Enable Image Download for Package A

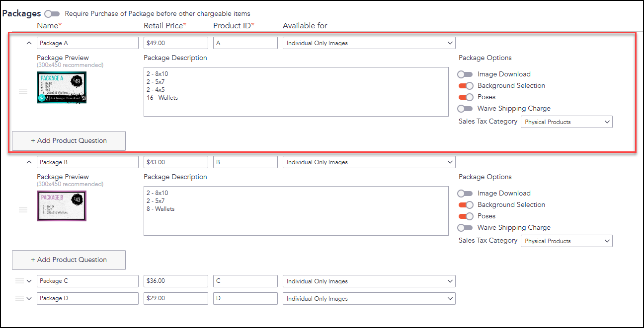pos(465,74)
